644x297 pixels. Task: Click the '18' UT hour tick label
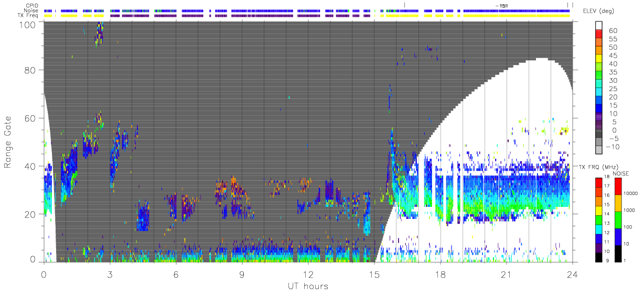click(x=440, y=274)
